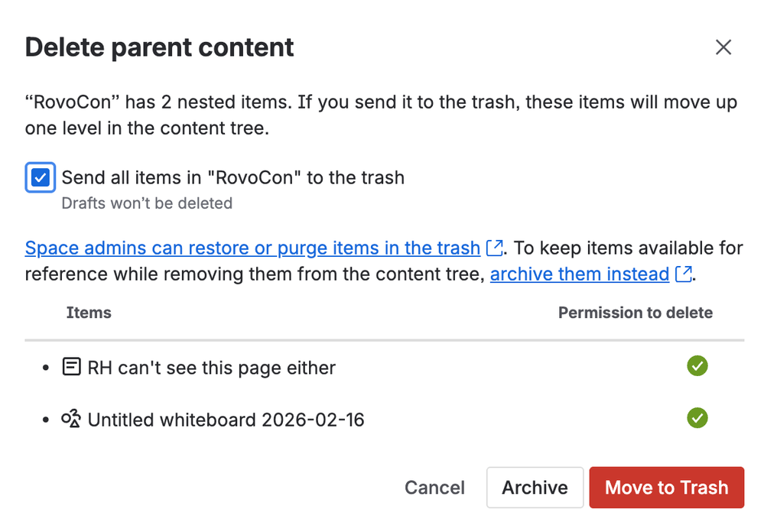This screenshot has height=532, width=764.
Task: Click the nested items description paragraph
Action: coord(382,115)
